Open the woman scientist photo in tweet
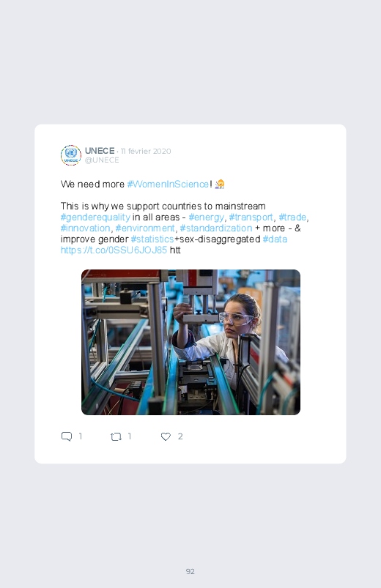 coord(190,342)
